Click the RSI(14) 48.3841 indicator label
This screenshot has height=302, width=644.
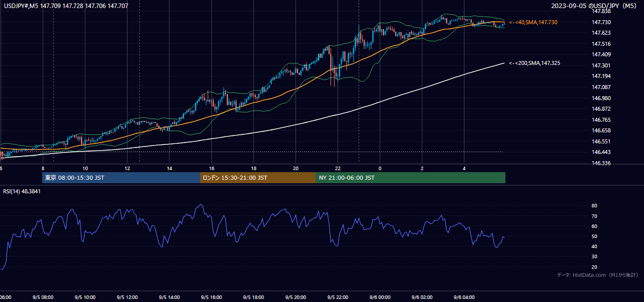point(22,192)
